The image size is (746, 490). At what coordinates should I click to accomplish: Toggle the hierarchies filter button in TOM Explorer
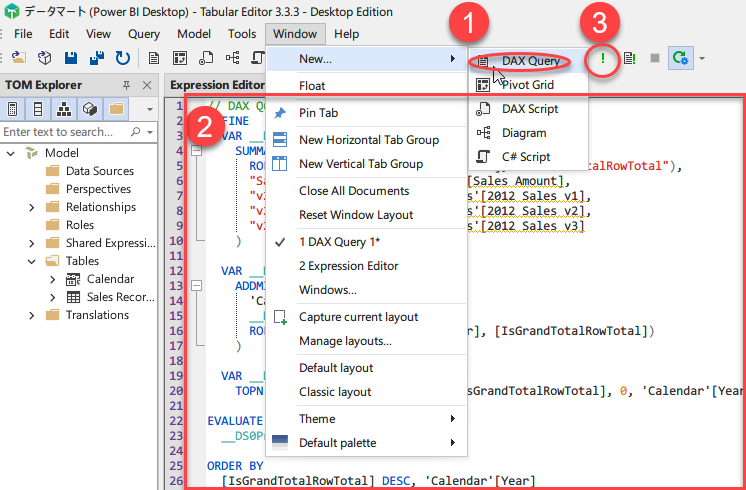pos(64,109)
